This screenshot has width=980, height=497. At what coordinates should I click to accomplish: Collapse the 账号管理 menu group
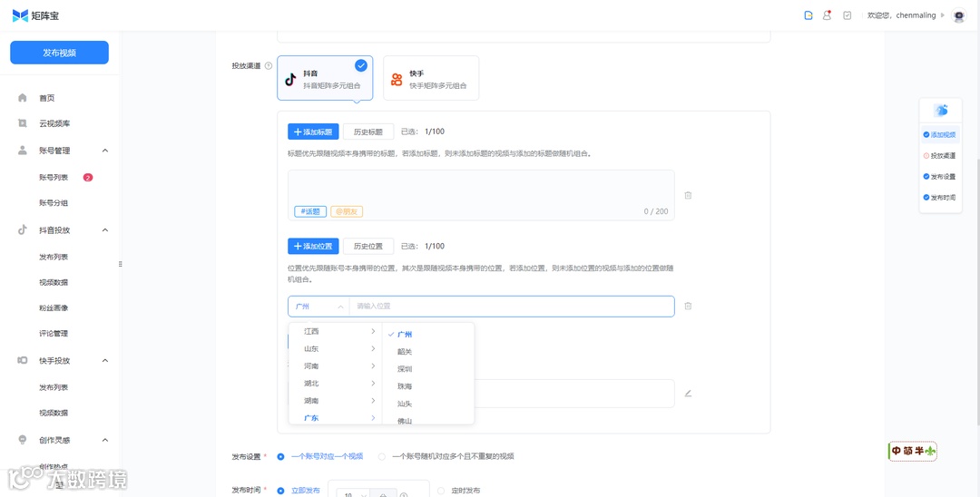point(105,151)
